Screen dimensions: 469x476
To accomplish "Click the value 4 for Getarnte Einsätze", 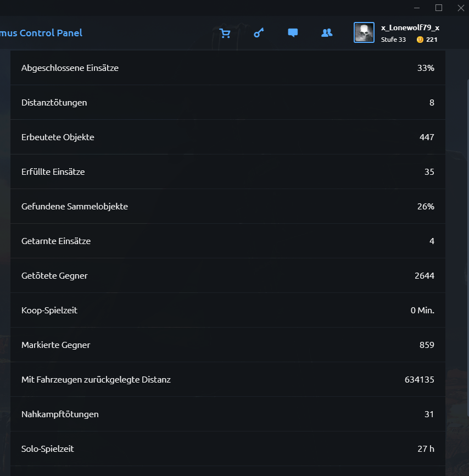I will point(432,241).
